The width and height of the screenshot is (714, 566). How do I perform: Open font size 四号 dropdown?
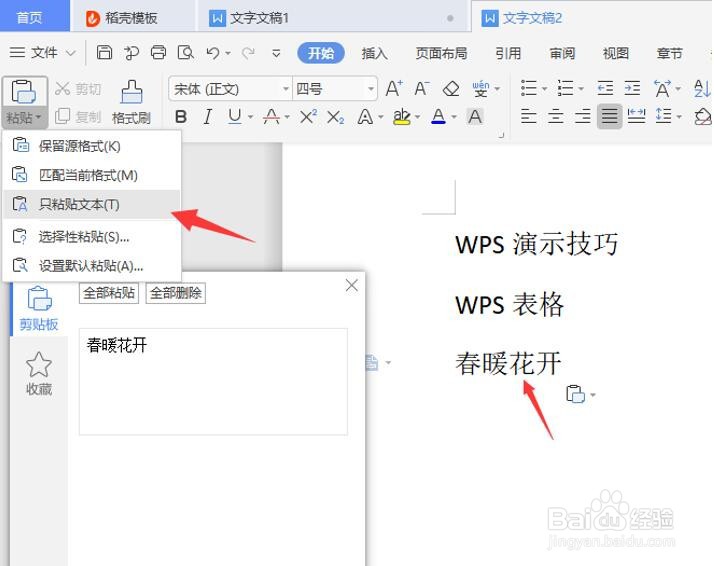[x=371, y=88]
